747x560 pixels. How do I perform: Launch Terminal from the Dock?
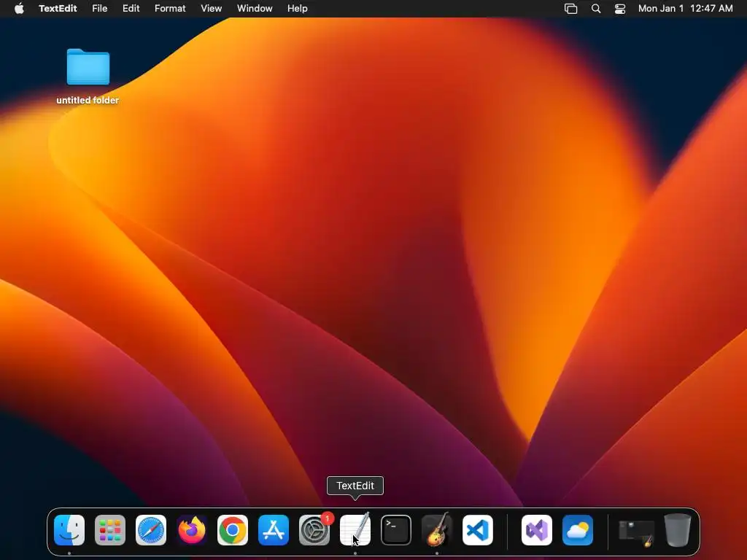[x=396, y=530]
